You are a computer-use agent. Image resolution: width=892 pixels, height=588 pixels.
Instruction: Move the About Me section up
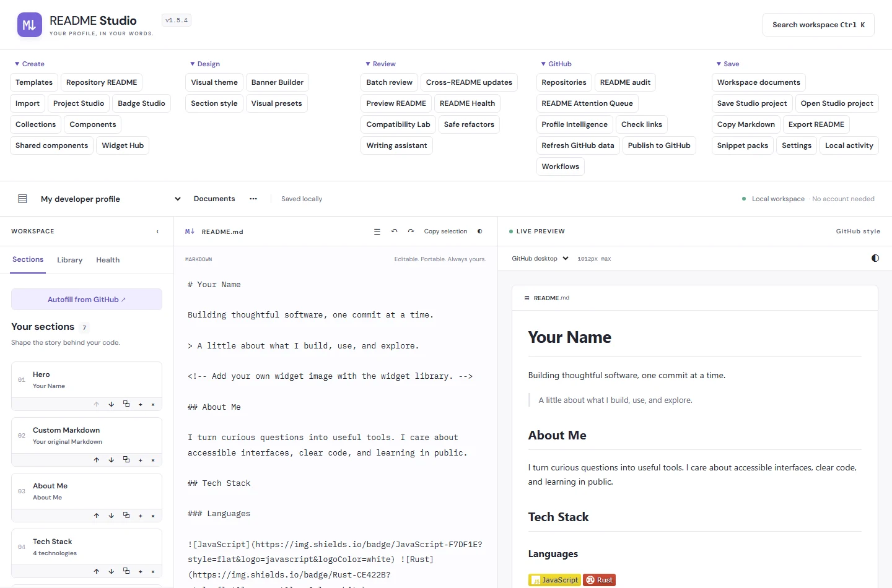click(97, 516)
